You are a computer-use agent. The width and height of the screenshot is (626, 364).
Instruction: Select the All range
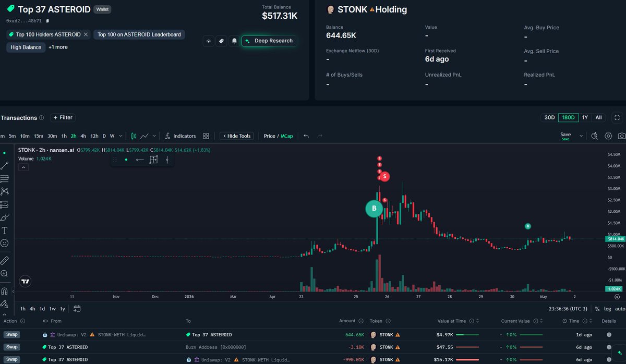598,118
